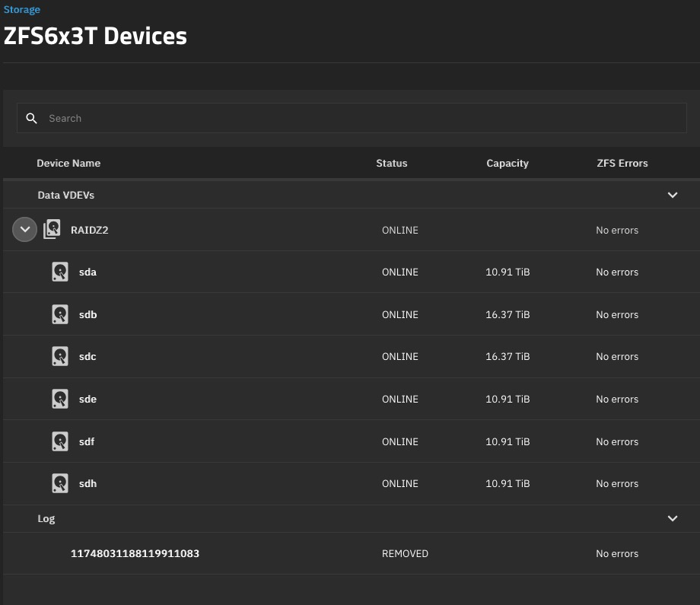
Task: Collapse the Data VDEVs section
Action: (672, 195)
